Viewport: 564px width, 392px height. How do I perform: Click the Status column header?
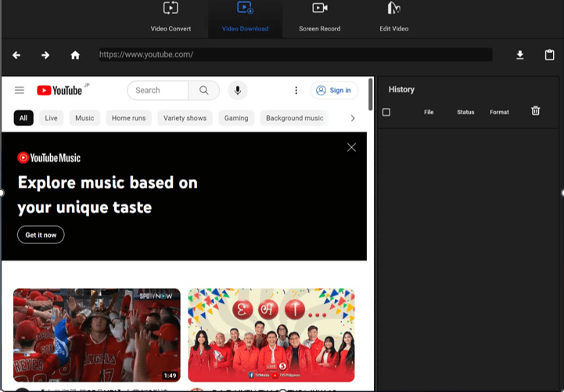coord(465,112)
